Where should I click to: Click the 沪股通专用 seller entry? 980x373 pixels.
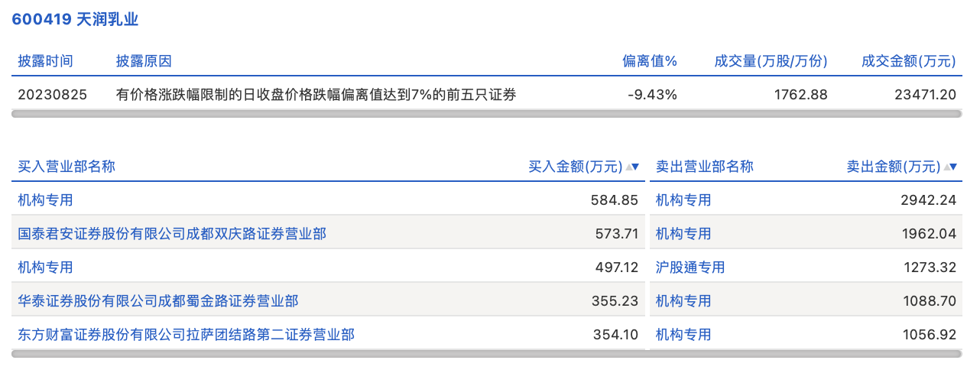[690, 268]
